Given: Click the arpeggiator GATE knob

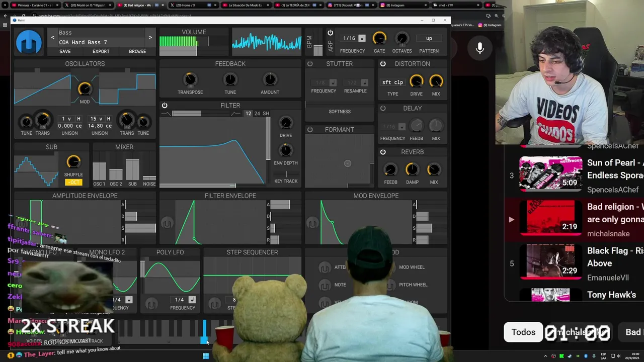Looking at the screenshot, I should 379,38.
